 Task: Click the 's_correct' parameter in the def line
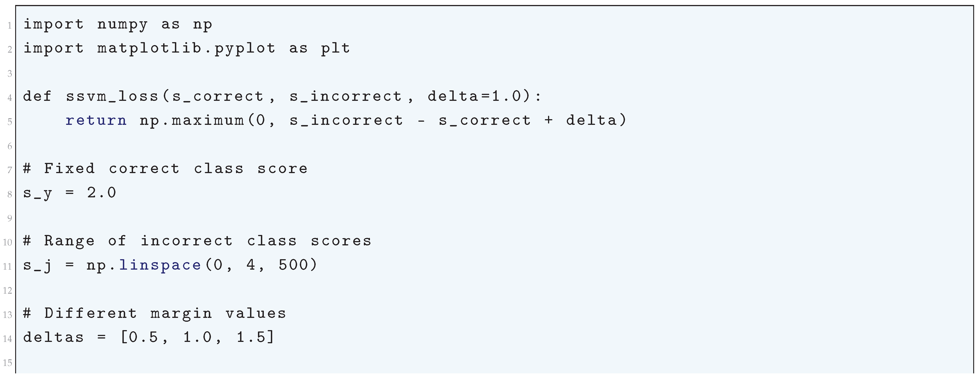tap(218, 96)
